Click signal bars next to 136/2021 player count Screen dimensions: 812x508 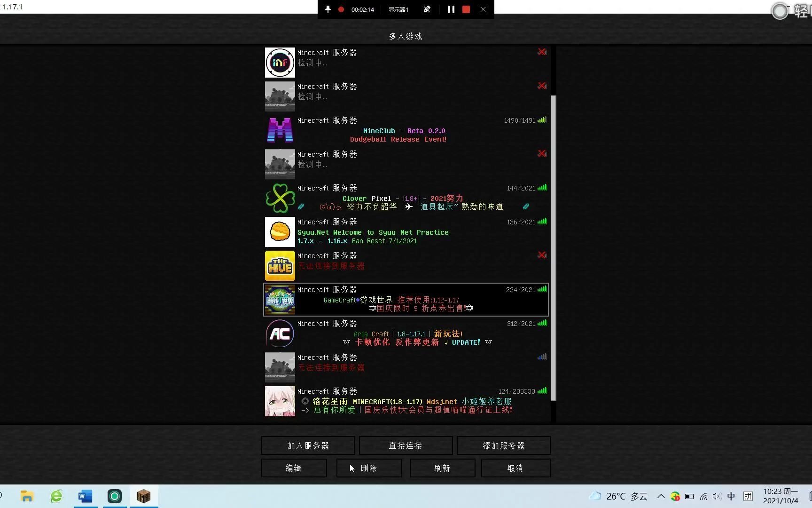point(542,222)
